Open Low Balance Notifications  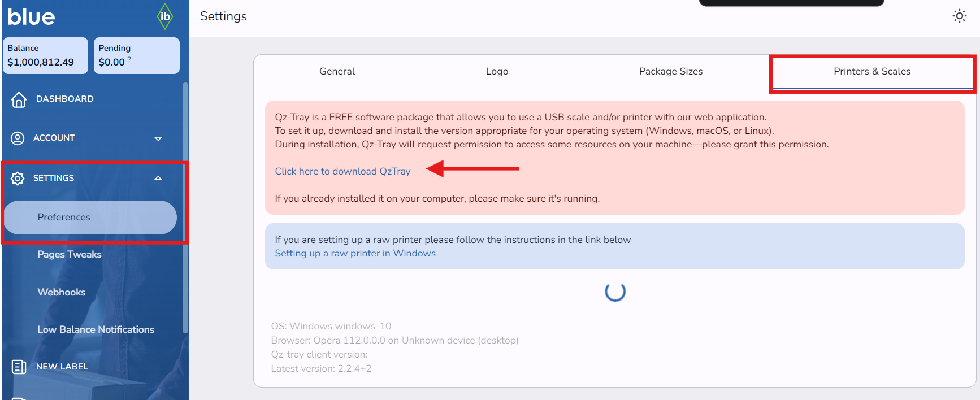click(x=96, y=330)
